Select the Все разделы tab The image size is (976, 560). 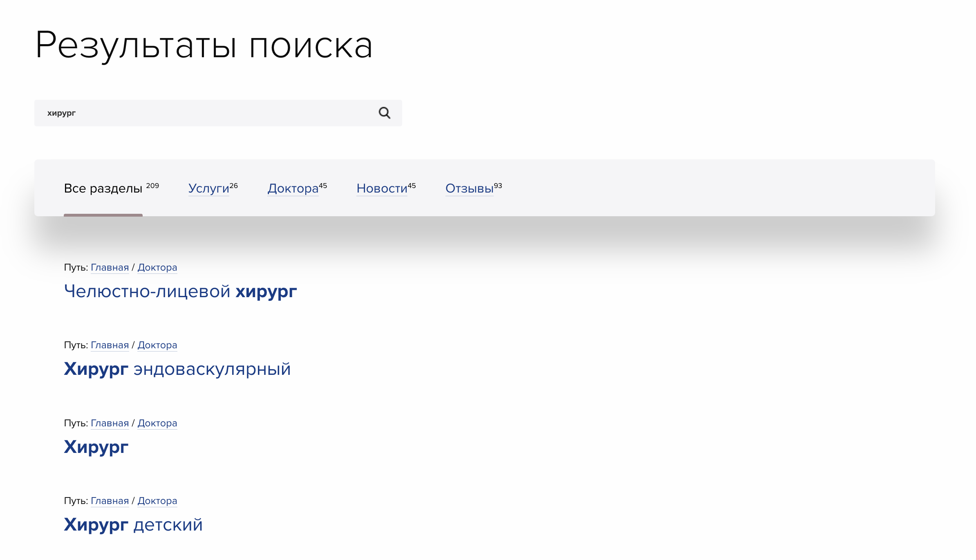coord(103,188)
